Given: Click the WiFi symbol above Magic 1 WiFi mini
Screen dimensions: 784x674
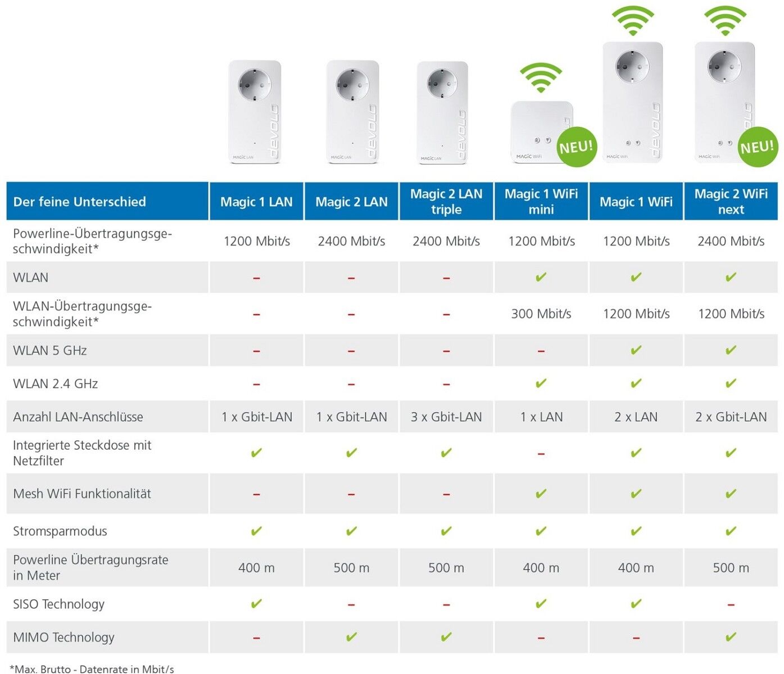Looking at the screenshot, I should (541, 78).
